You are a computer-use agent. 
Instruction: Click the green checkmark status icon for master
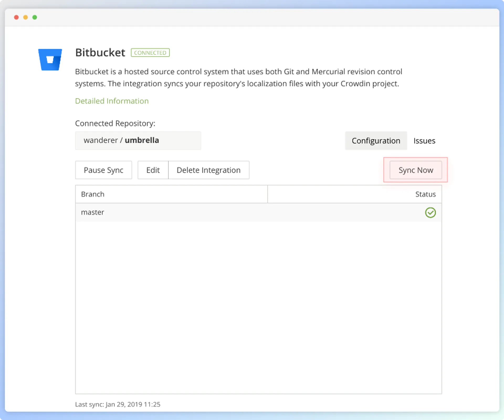[x=430, y=213]
